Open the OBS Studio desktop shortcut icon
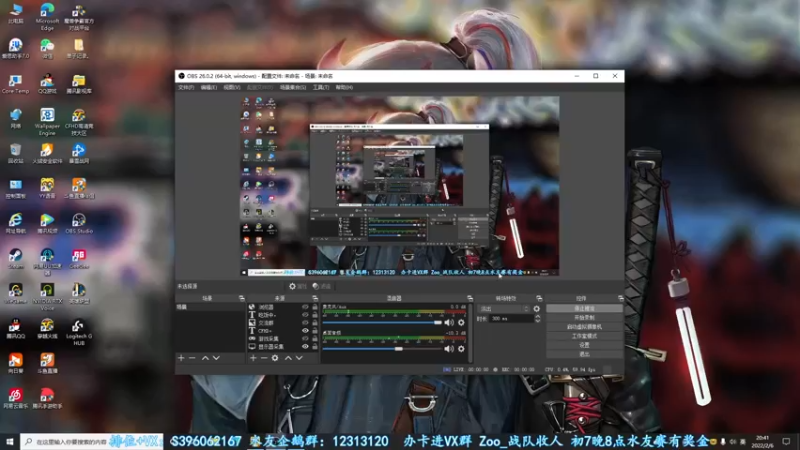The height and width of the screenshot is (450, 800). 79,223
